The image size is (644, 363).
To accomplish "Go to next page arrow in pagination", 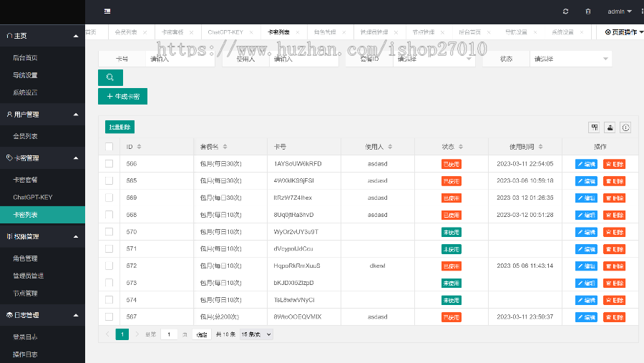I will coord(137,334).
